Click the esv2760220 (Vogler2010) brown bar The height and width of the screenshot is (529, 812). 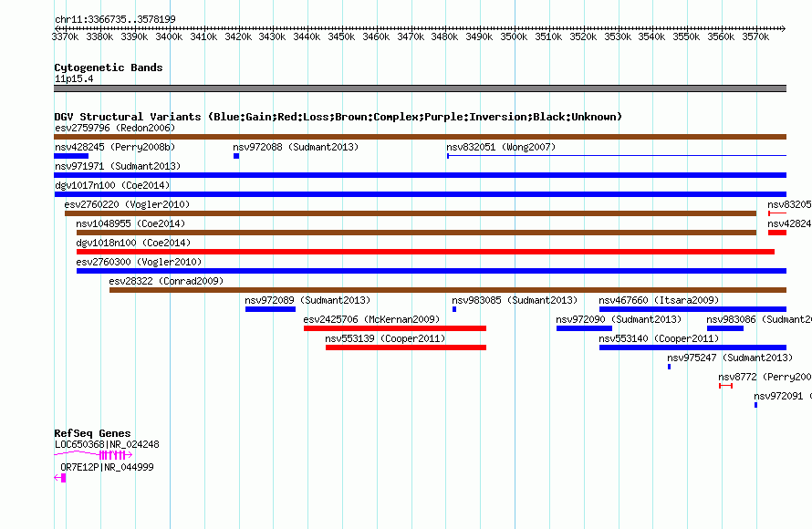pyautogui.click(x=411, y=213)
